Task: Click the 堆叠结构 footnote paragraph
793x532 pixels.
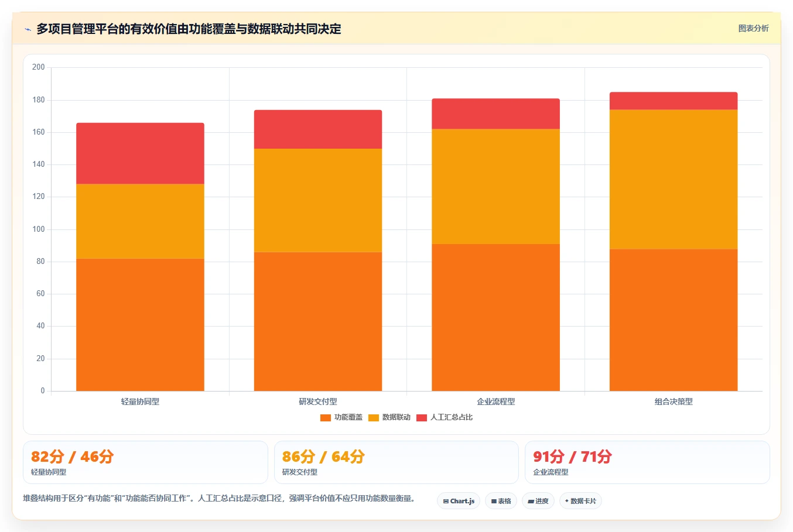Action: point(220,499)
